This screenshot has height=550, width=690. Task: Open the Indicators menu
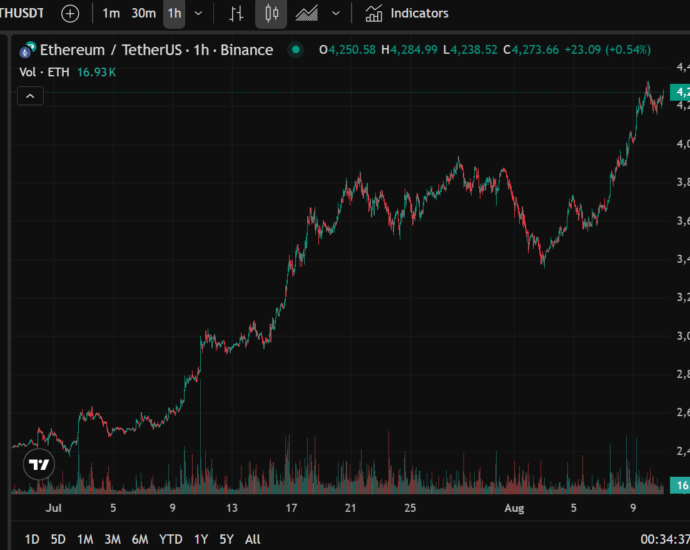[x=407, y=13]
